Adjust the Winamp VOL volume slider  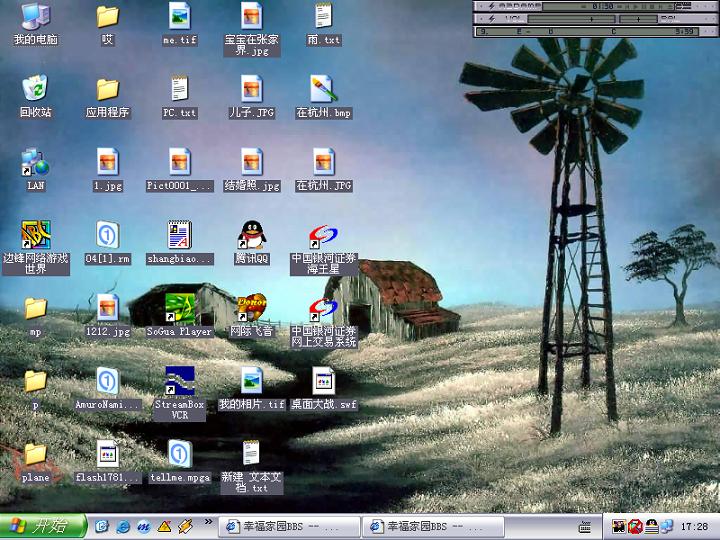point(572,19)
